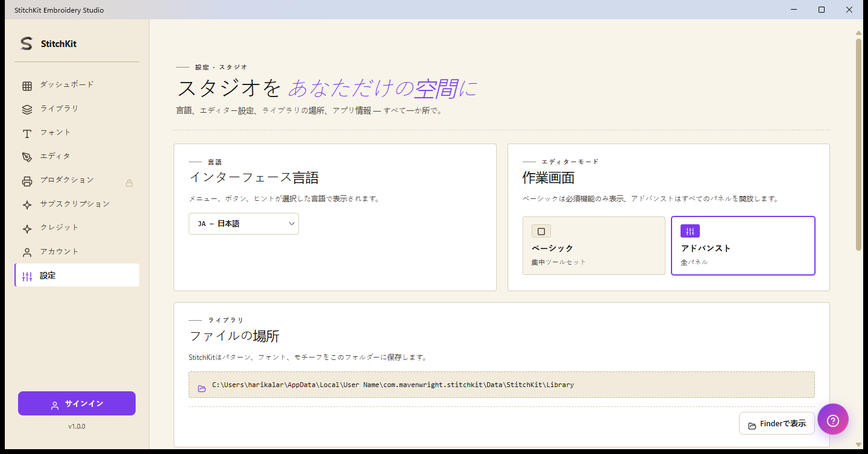Click 設定・スタジオ breadcrumb label

221,67
